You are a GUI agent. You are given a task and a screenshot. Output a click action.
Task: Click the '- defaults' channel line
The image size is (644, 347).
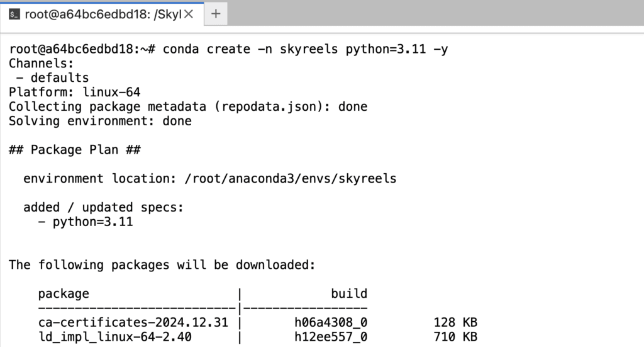click(52, 77)
